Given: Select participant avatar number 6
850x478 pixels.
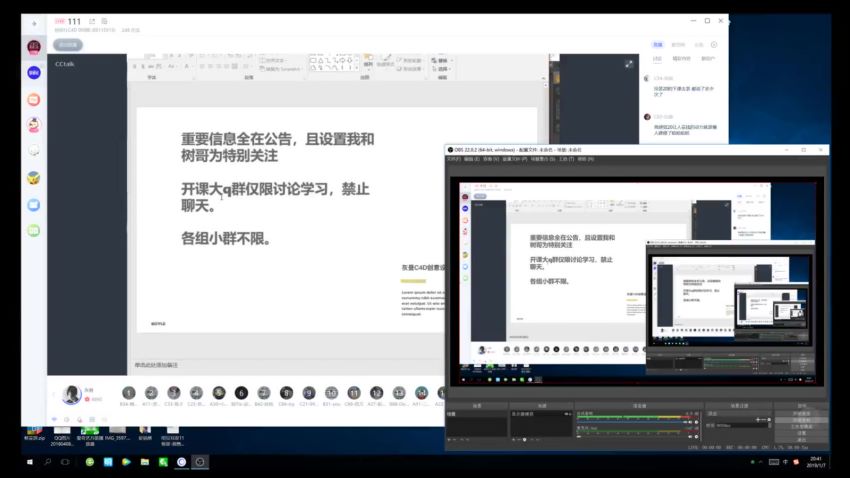Looking at the screenshot, I should 241,393.
